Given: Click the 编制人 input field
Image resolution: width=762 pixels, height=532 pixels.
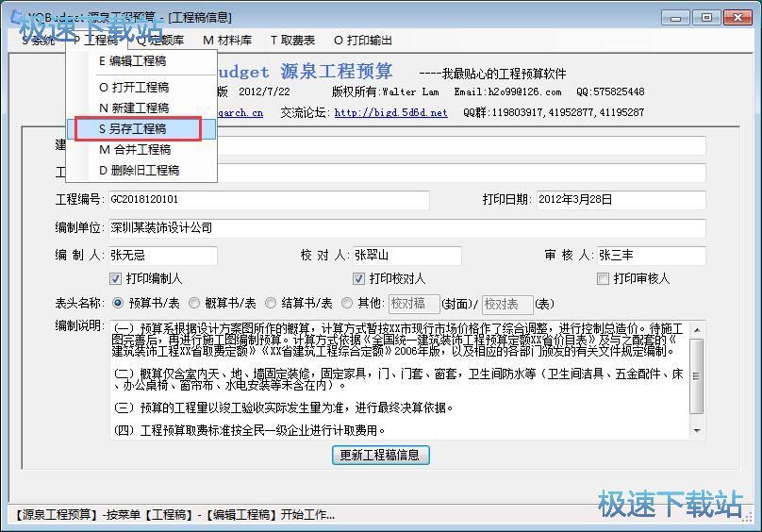Looking at the screenshot, I should (x=163, y=256).
